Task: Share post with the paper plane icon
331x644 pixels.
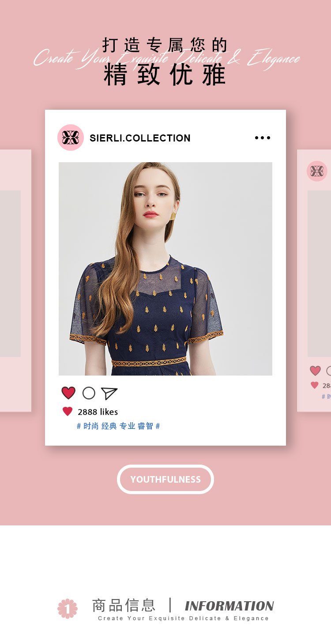Action: click(109, 393)
